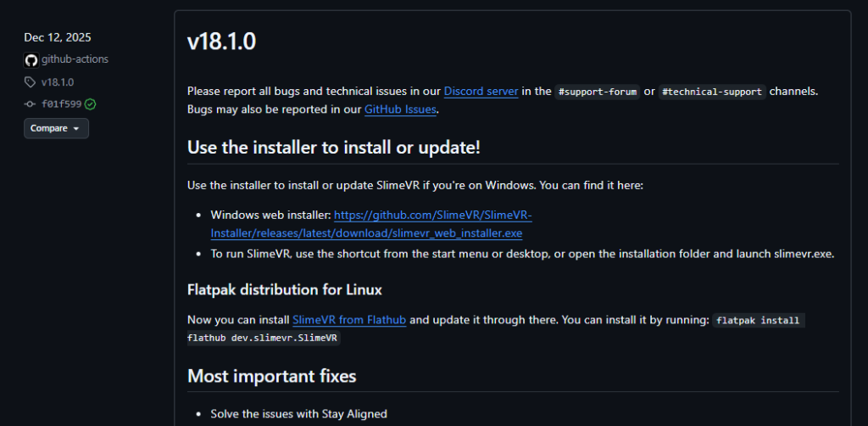The image size is (868, 426).
Task: Click the "Most important fixes" heading
Action: coord(271,376)
